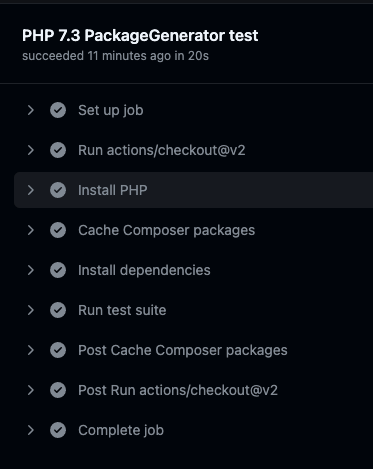Open the Complete job step label
The height and width of the screenshot is (469, 373).
click(x=121, y=430)
